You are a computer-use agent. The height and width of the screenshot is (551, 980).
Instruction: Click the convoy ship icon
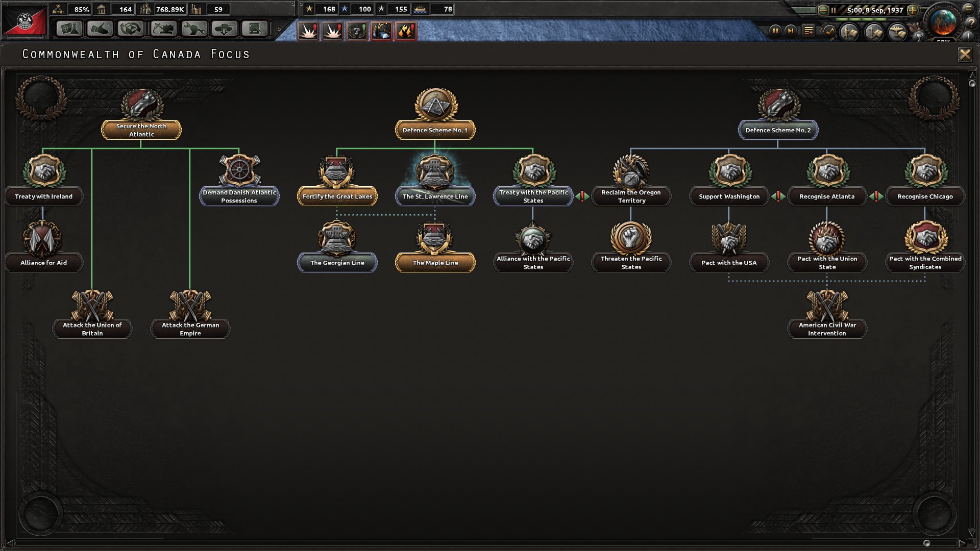tap(420, 9)
